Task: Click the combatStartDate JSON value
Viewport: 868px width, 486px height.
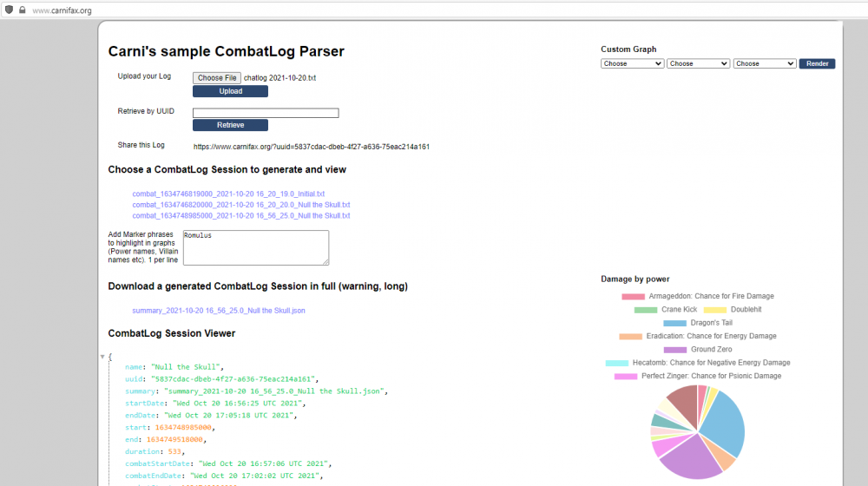Action: coord(264,463)
